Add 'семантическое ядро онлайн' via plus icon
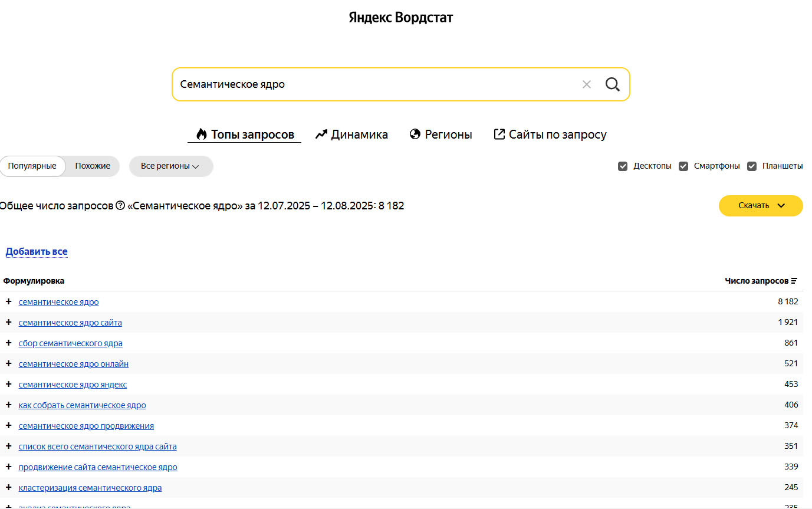 coord(8,363)
